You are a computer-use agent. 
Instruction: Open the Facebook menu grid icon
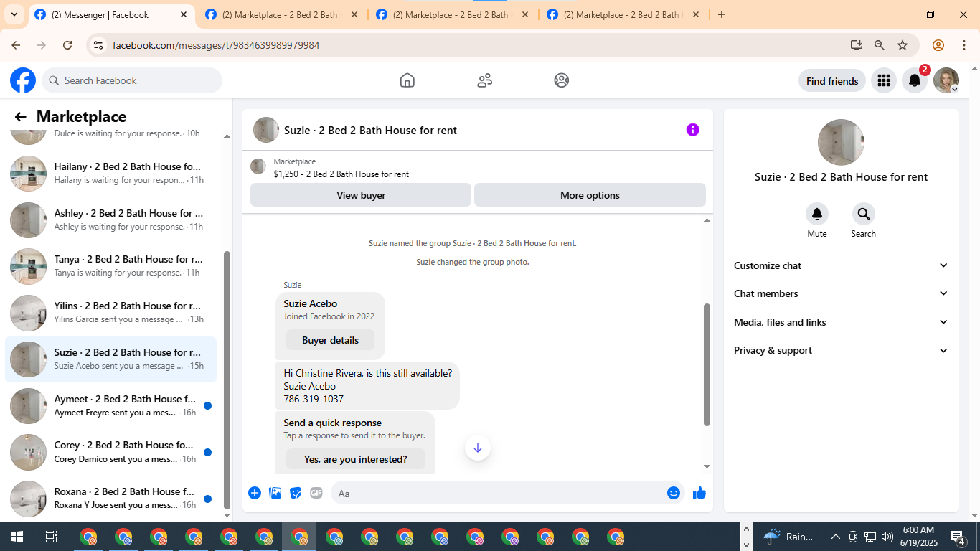[x=884, y=81]
